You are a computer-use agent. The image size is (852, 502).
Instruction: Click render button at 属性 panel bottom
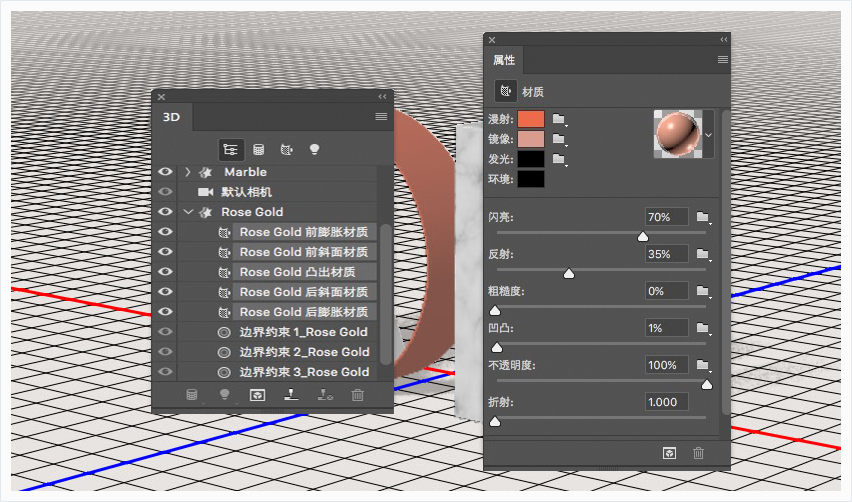(669, 453)
